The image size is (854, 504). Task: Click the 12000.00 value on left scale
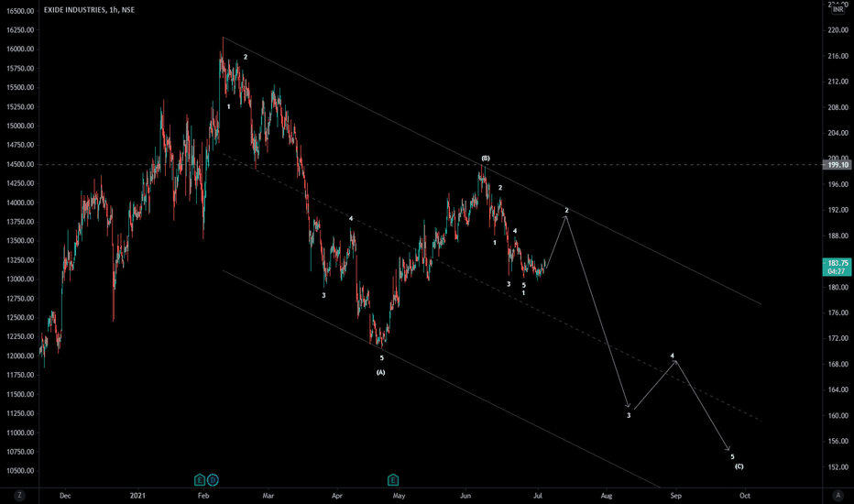click(20, 356)
